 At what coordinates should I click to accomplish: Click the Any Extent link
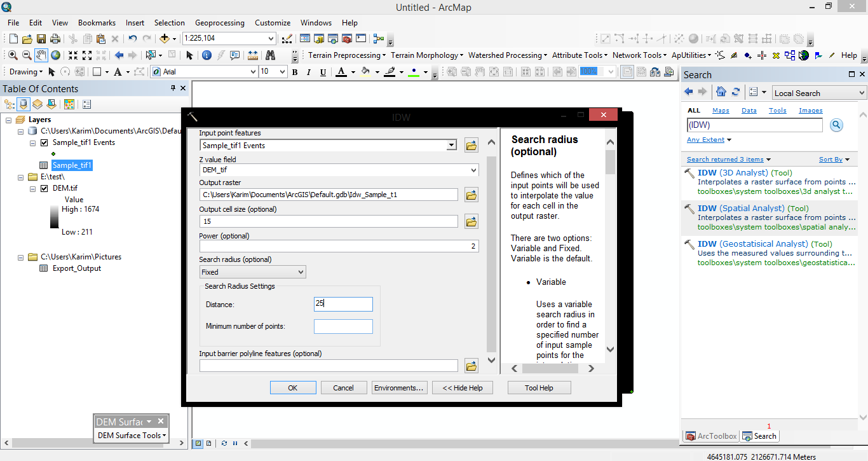tap(705, 140)
